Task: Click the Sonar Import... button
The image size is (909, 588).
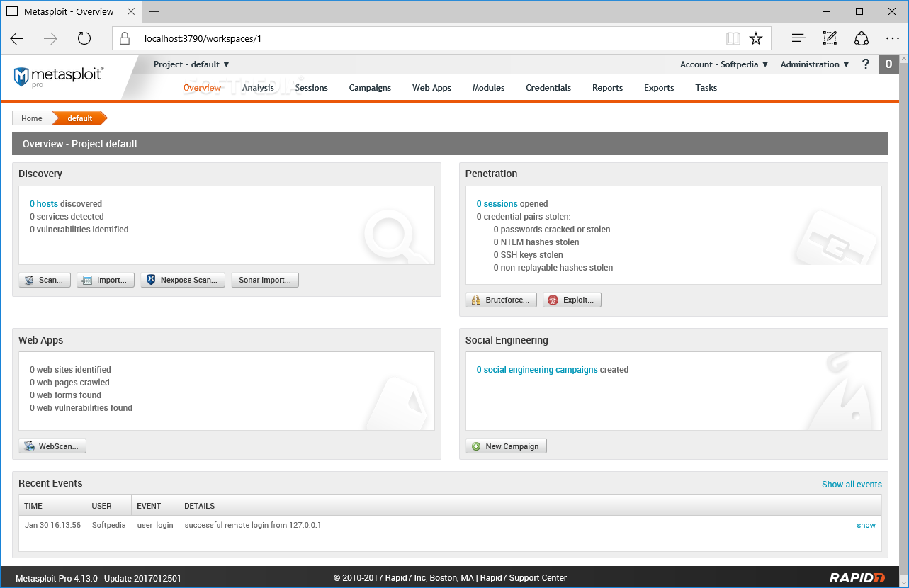Action: 265,280
